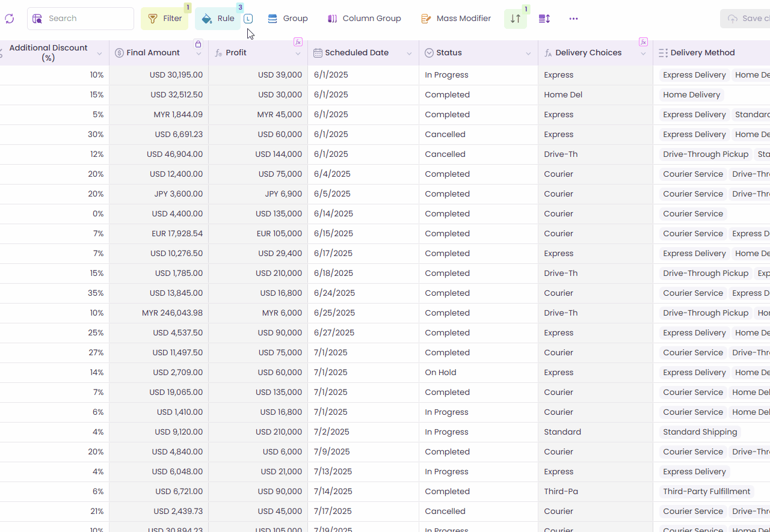Expand the Profit column dropdown
Screen dimensions: 770x532
(x=298, y=54)
